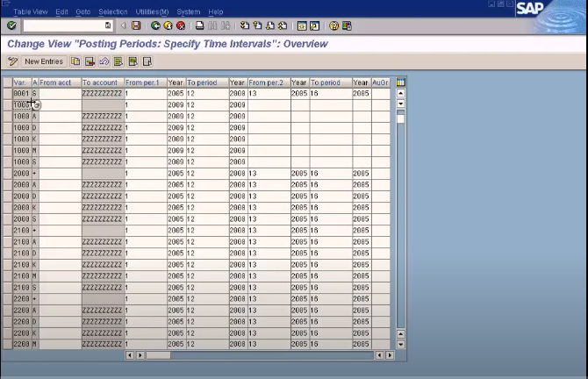Screen dimensions: 588x379
Task: Click the From acct column header
Action: point(60,82)
